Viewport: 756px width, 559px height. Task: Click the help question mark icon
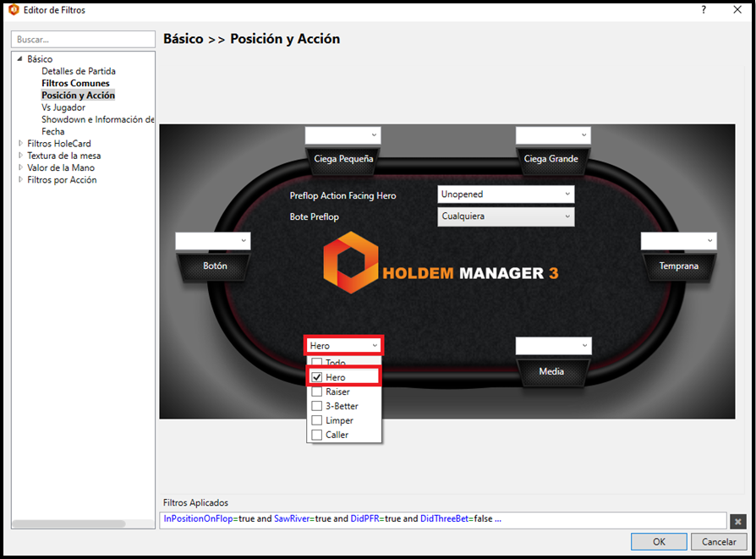704,9
